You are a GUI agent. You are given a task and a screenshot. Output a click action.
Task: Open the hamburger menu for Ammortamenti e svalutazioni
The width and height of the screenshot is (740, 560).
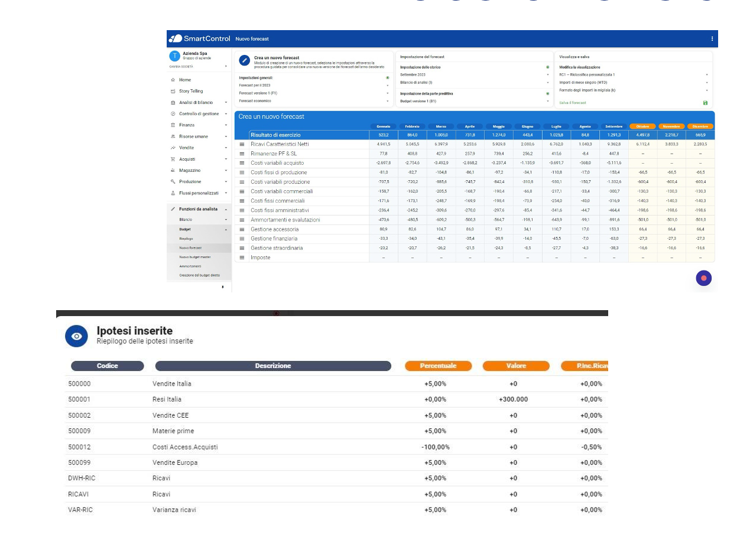(x=242, y=220)
